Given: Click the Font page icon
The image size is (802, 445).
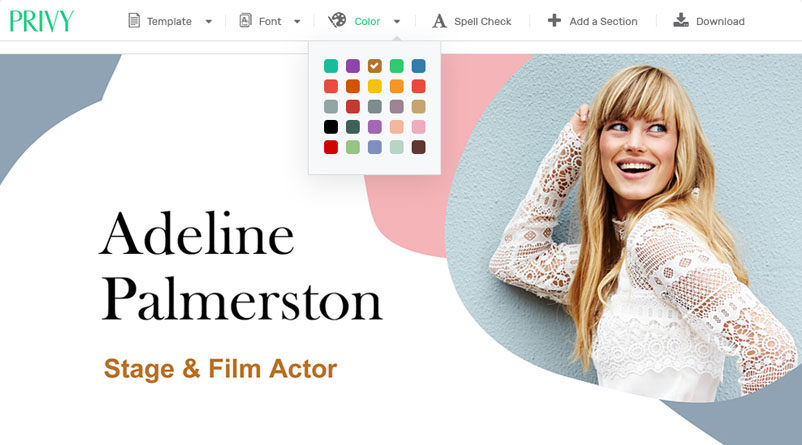Looking at the screenshot, I should [x=246, y=20].
